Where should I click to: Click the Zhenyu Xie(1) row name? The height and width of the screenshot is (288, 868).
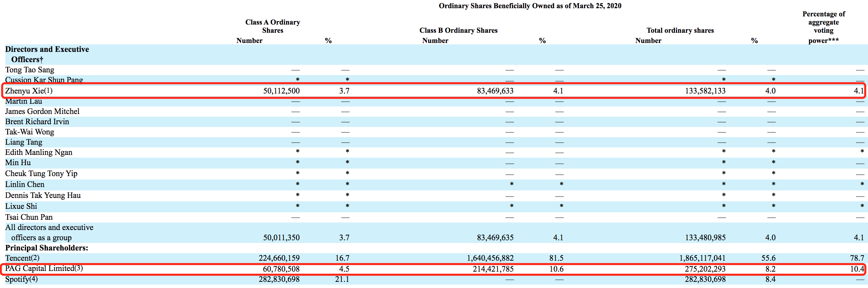29,91
